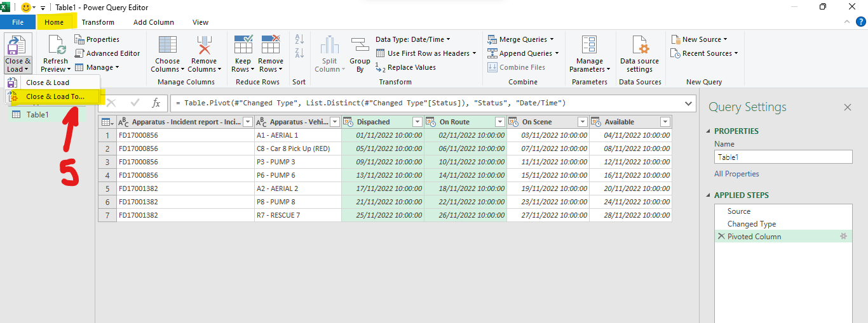Click cell R7 - RESCUE 7

pos(298,215)
